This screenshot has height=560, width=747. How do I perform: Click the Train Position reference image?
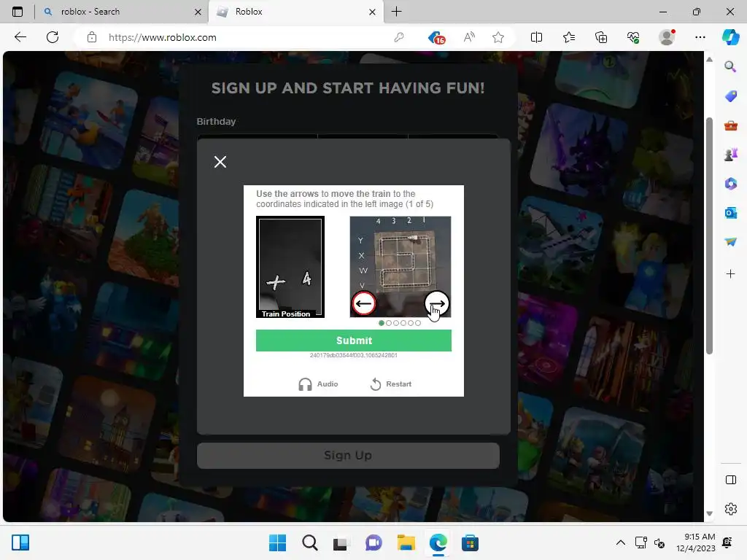pos(290,267)
